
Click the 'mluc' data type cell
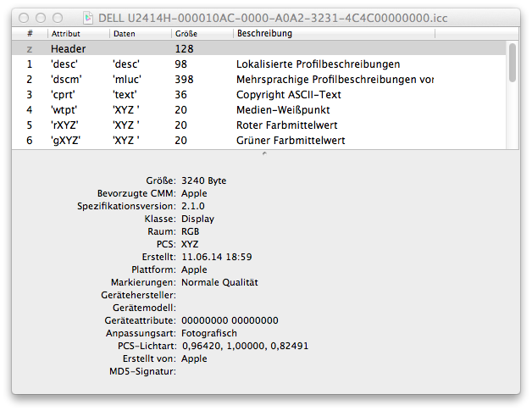(x=127, y=80)
